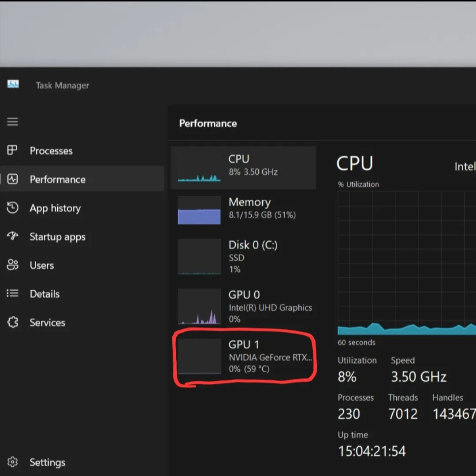Click the Startup apps gauge icon

click(12, 236)
